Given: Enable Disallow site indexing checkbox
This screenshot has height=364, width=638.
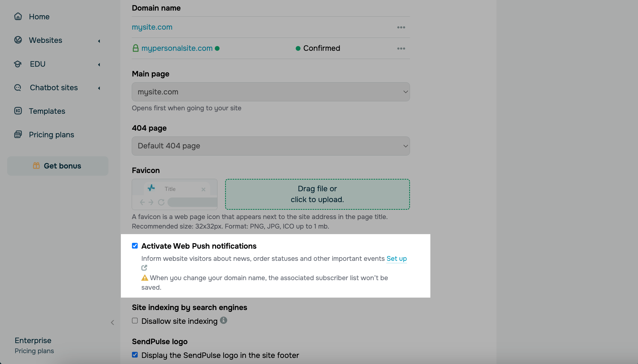Looking at the screenshot, I should (135, 321).
